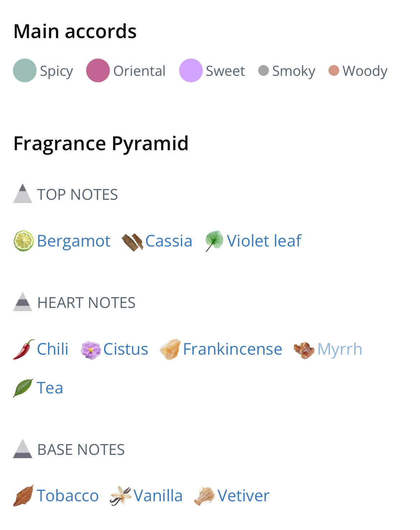Click the Bergamot citrus slice icon
This screenshot has height=530, width=420.
click(24, 241)
